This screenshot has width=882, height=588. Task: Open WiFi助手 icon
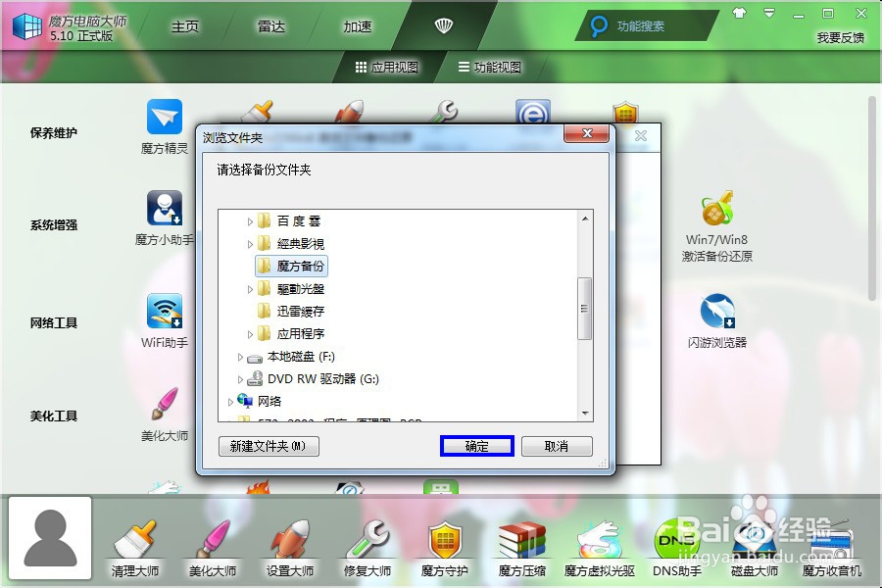coord(165,312)
